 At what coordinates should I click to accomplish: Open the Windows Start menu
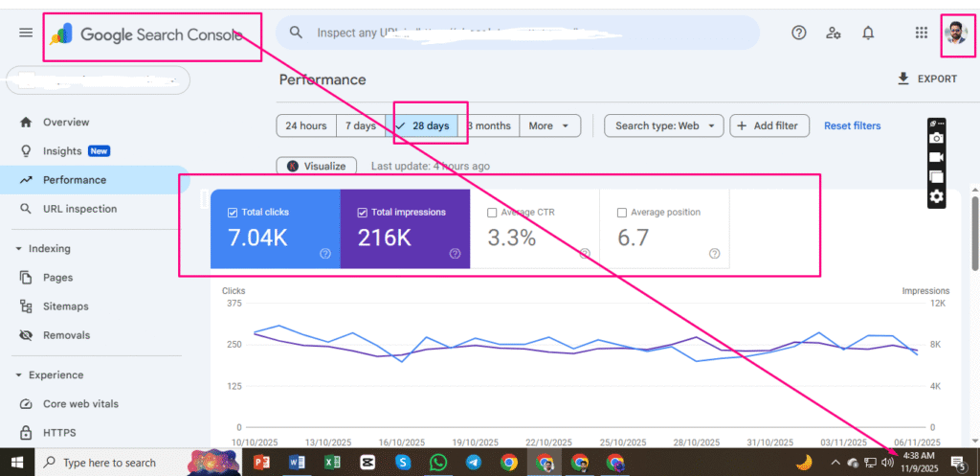[x=17, y=463]
